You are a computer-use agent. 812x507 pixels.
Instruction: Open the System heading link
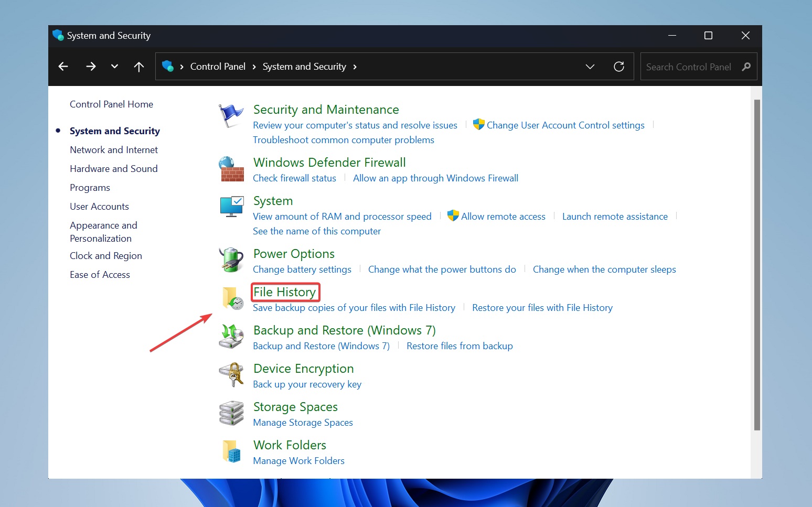[273, 201]
